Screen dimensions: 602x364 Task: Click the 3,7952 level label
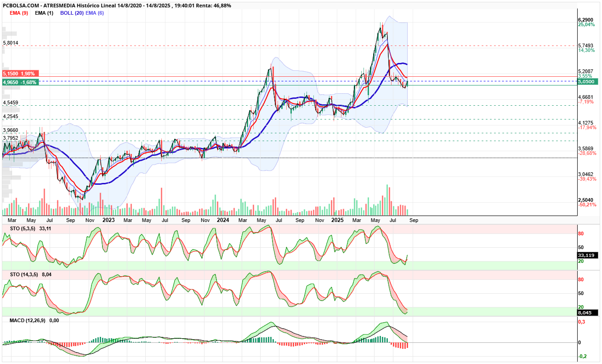(x=11, y=138)
